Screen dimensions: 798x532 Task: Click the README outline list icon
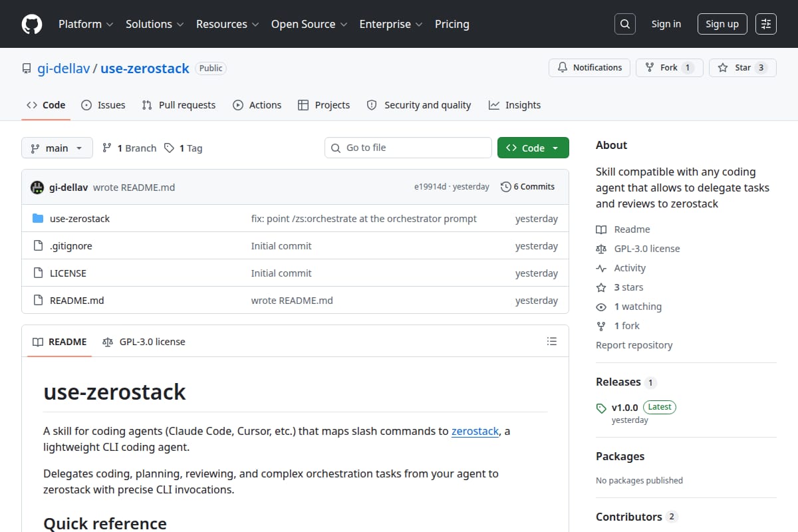(551, 342)
